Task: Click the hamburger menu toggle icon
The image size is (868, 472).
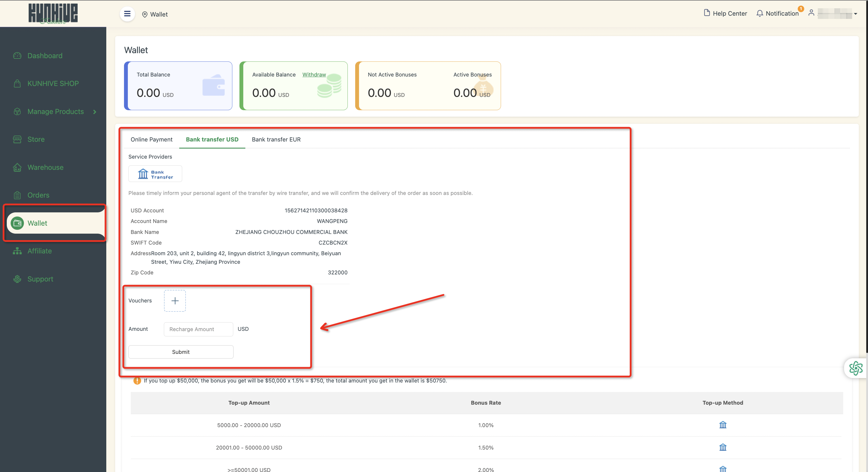Action: (x=127, y=14)
